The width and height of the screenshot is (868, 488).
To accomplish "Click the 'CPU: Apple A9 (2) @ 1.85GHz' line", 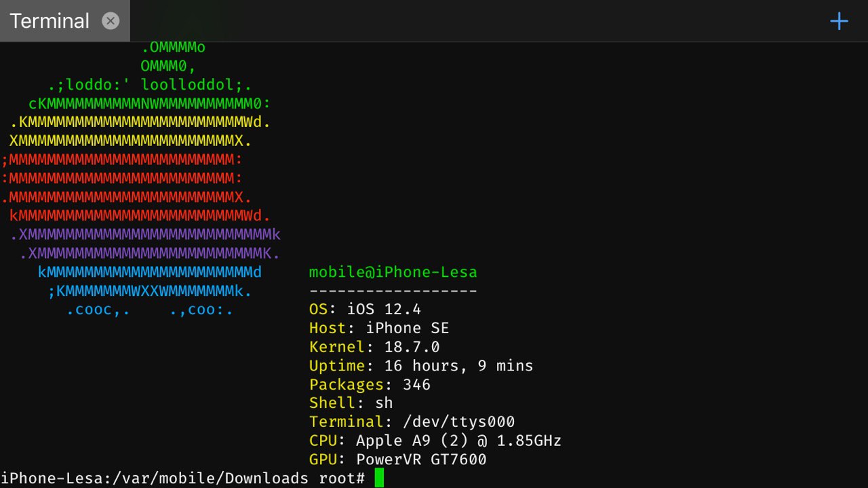I will click(435, 440).
